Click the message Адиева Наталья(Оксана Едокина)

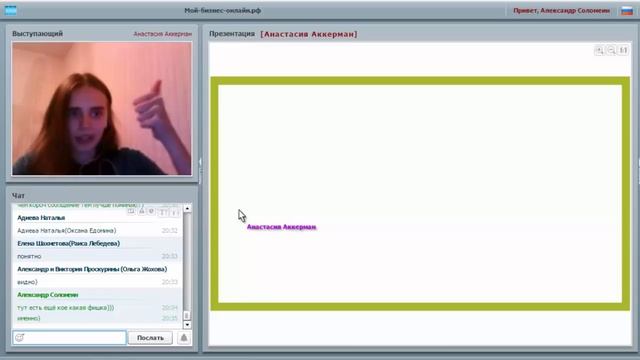click(67, 231)
